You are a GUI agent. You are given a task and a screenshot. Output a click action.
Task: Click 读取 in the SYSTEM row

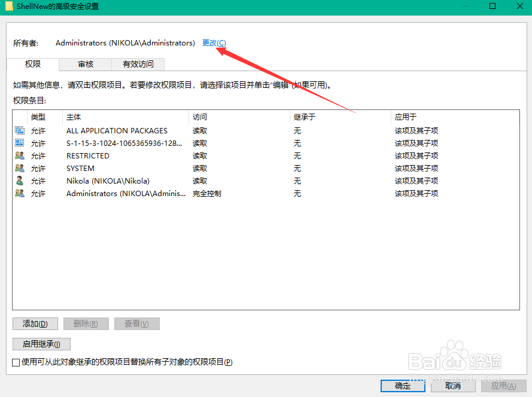[x=200, y=168]
